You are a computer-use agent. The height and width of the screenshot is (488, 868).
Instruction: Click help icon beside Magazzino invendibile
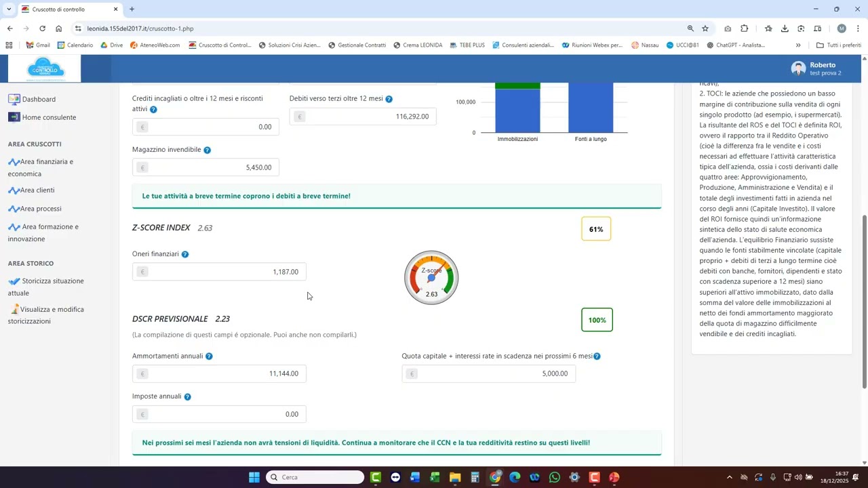pos(208,150)
